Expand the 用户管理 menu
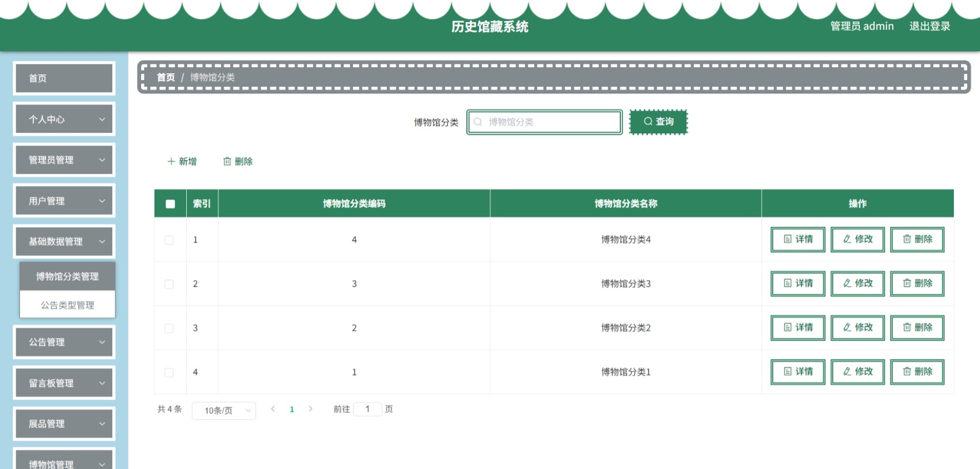980x469 pixels. point(64,201)
